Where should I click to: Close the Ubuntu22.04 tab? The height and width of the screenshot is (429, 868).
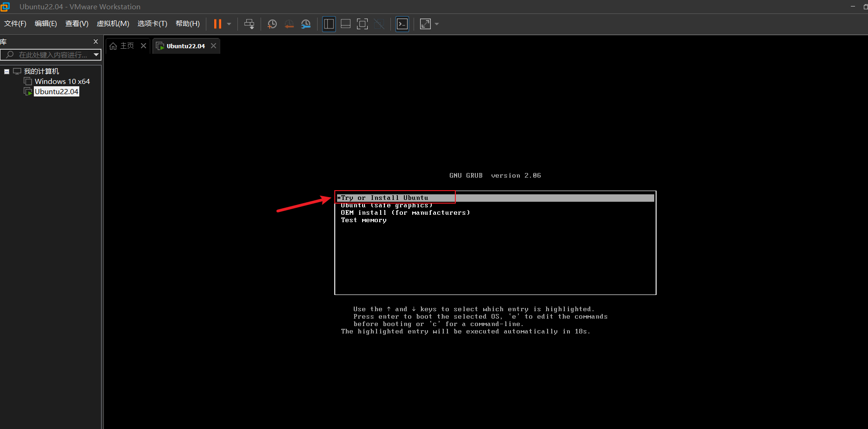(x=213, y=46)
